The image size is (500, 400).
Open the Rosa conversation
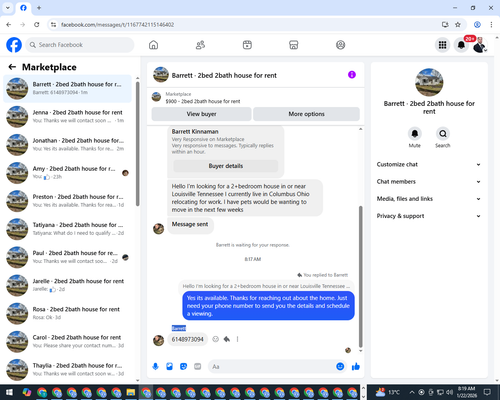tap(67, 313)
